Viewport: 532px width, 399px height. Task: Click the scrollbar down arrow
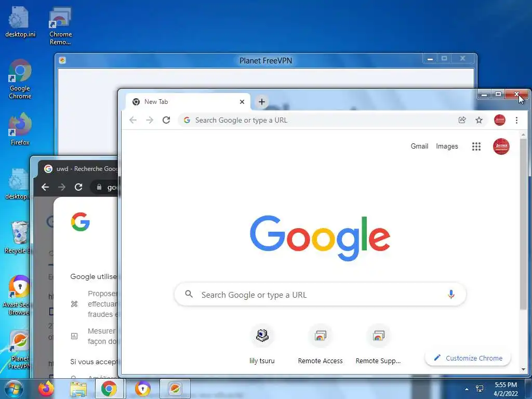tap(523, 369)
